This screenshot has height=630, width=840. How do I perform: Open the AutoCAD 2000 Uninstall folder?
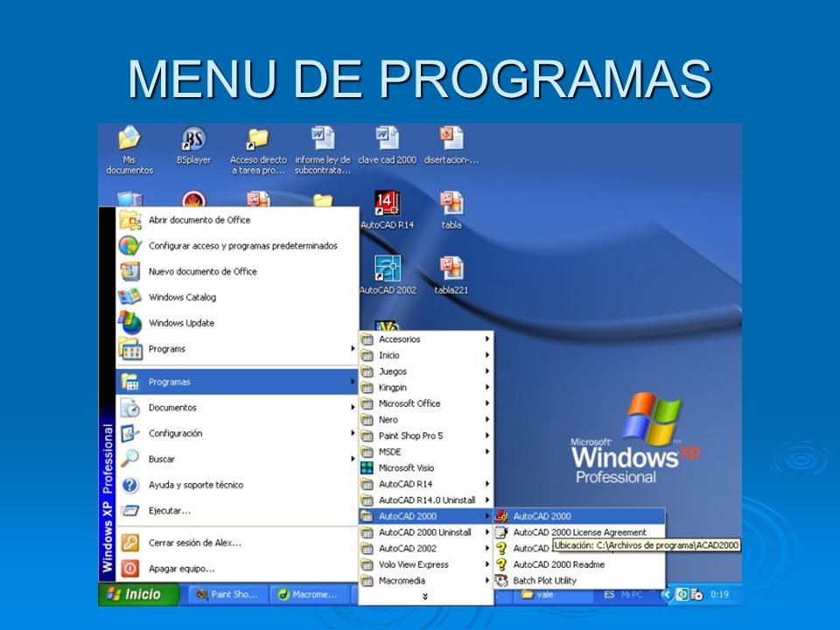[x=426, y=533]
